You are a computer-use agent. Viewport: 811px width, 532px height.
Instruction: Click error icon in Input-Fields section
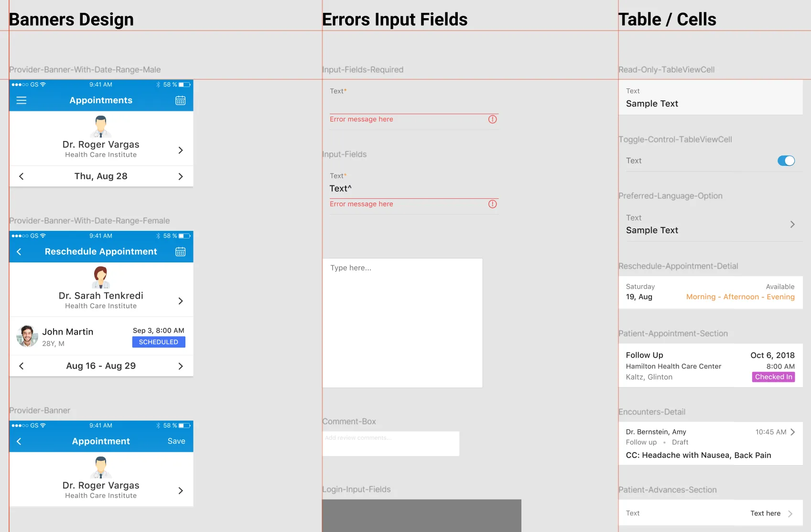pyautogui.click(x=493, y=204)
